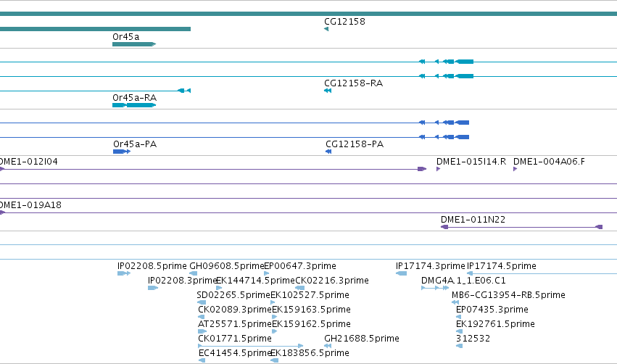Click the DMG4A.1_1.E06.C1 arrow glyph
The image size is (617, 364).
[x=435, y=288]
